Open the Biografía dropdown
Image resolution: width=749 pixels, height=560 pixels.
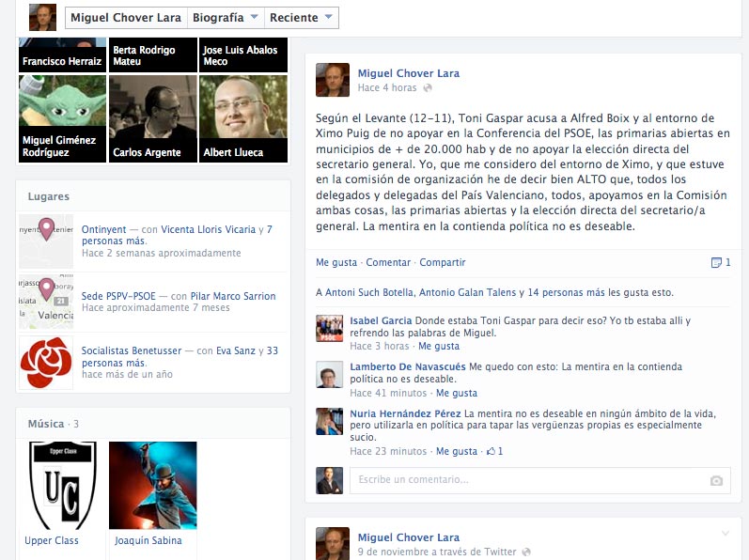[x=225, y=18]
